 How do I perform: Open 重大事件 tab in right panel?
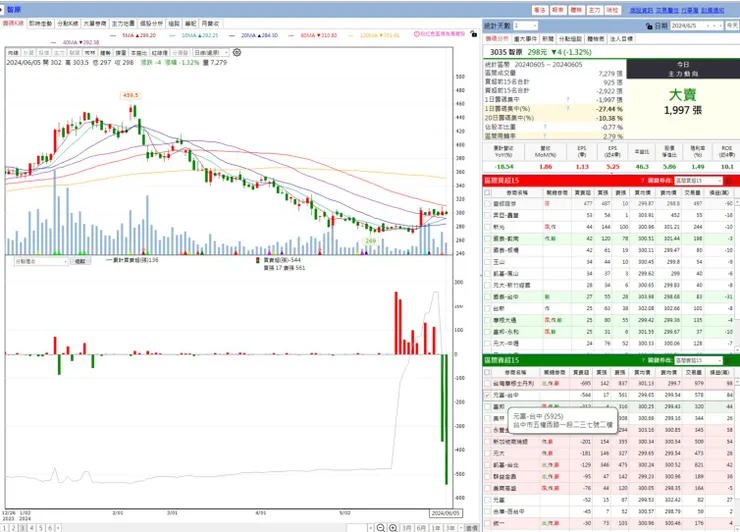pyautogui.click(x=525, y=39)
